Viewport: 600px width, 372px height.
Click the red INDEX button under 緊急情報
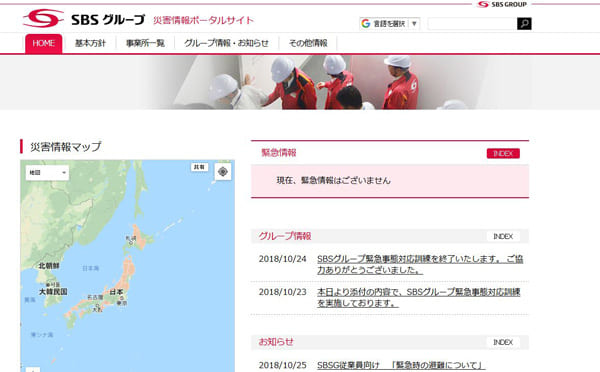click(503, 153)
